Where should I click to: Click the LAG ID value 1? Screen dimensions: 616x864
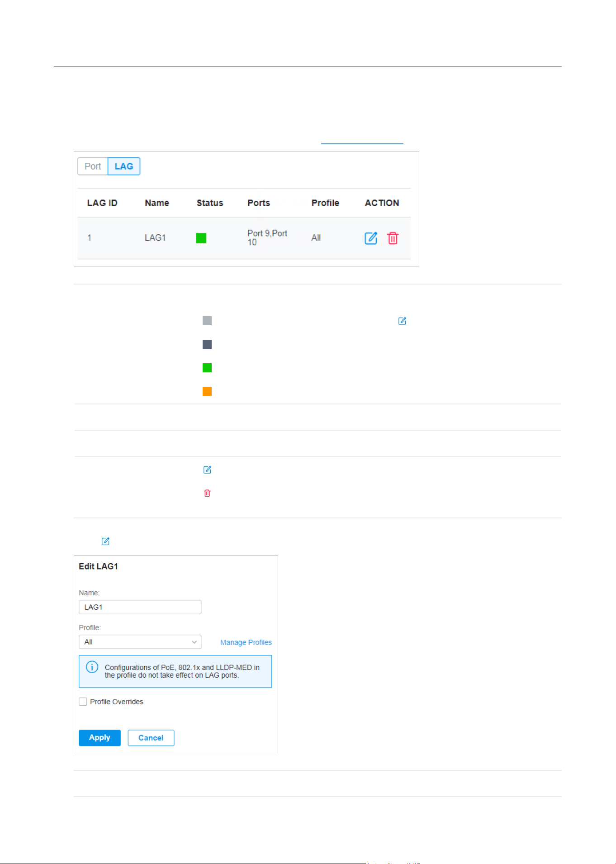pos(90,238)
